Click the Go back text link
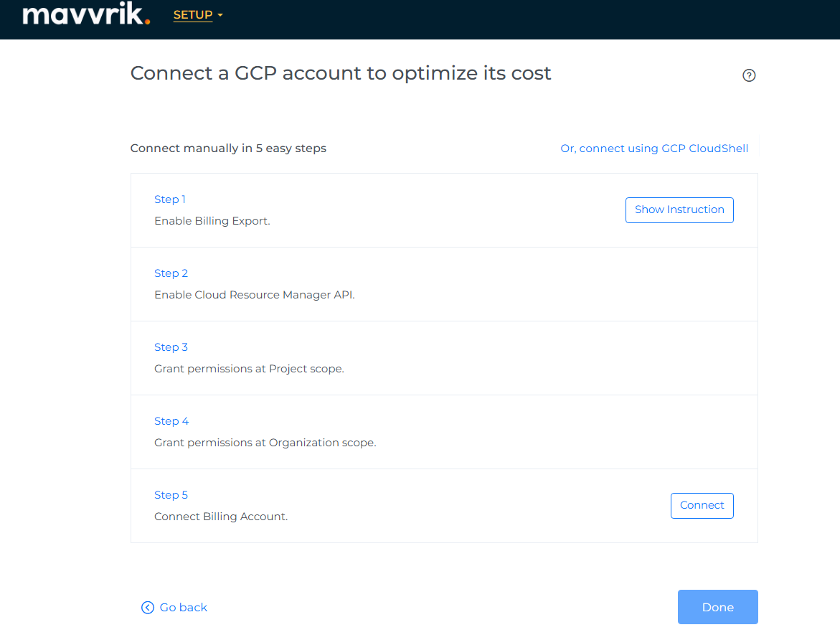The image size is (840, 640). click(x=184, y=608)
